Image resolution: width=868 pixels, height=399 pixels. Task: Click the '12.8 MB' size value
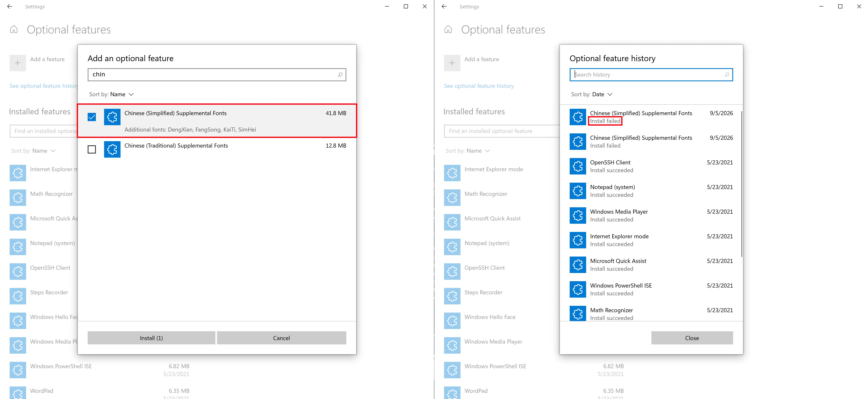pyautogui.click(x=336, y=146)
